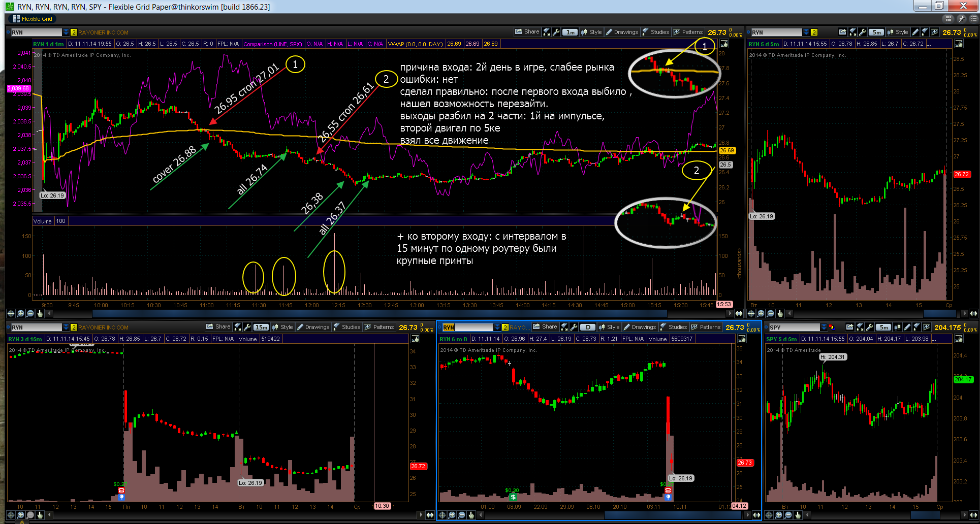Image resolution: width=980 pixels, height=524 pixels.
Task: Open settings wrench in the SPY chart
Action: coord(870,327)
